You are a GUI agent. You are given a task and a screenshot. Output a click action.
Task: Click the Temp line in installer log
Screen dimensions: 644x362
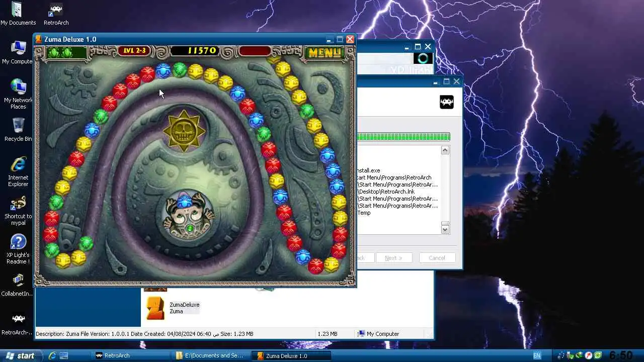[364, 213]
